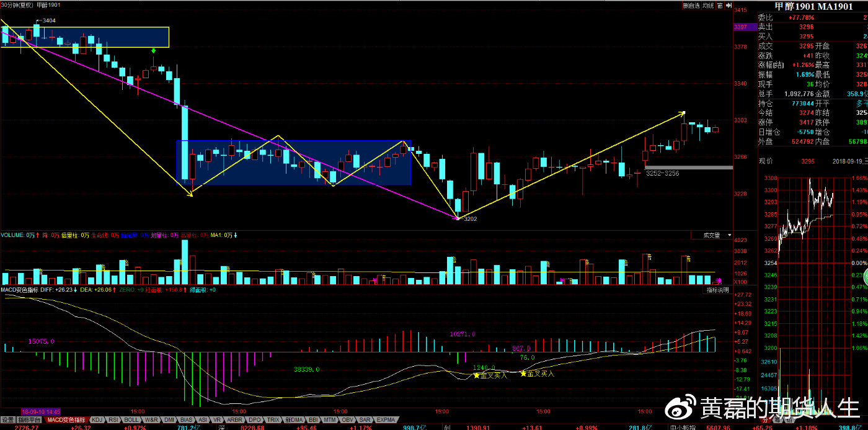The image size is (868, 430).
Task: Click the 现手 36 value
Action: click(810, 84)
